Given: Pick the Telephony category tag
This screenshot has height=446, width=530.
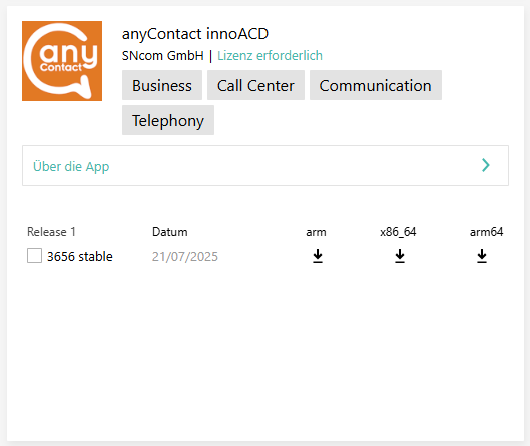Looking at the screenshot, I should 168,120.
